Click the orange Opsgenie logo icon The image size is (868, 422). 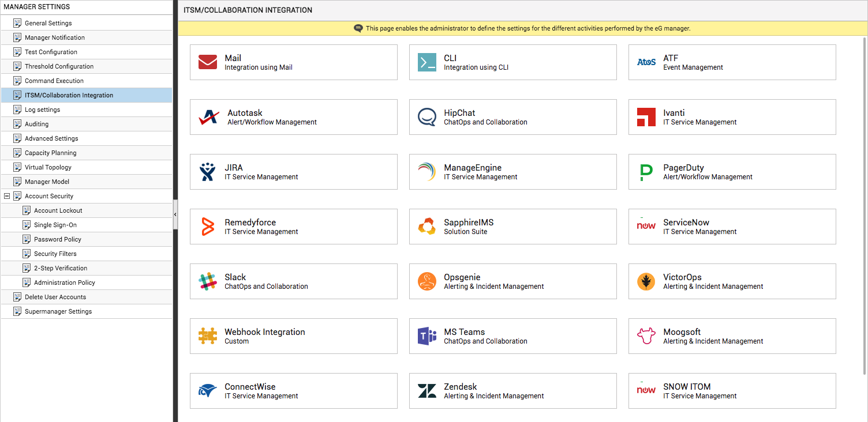click(x=427, y=281)
